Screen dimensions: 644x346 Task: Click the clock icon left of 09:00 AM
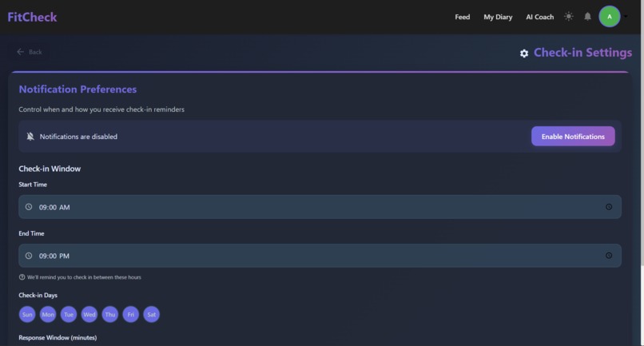coord(29,207)
